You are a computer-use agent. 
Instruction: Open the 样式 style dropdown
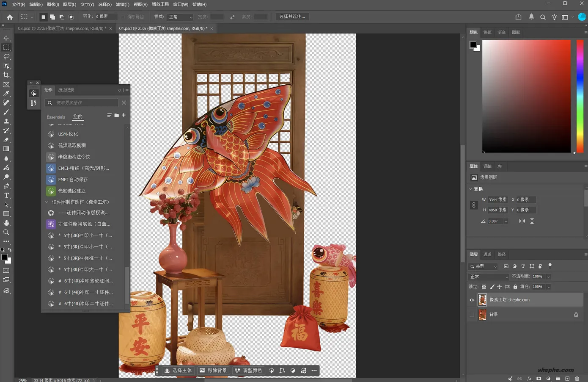click(180, 17)
